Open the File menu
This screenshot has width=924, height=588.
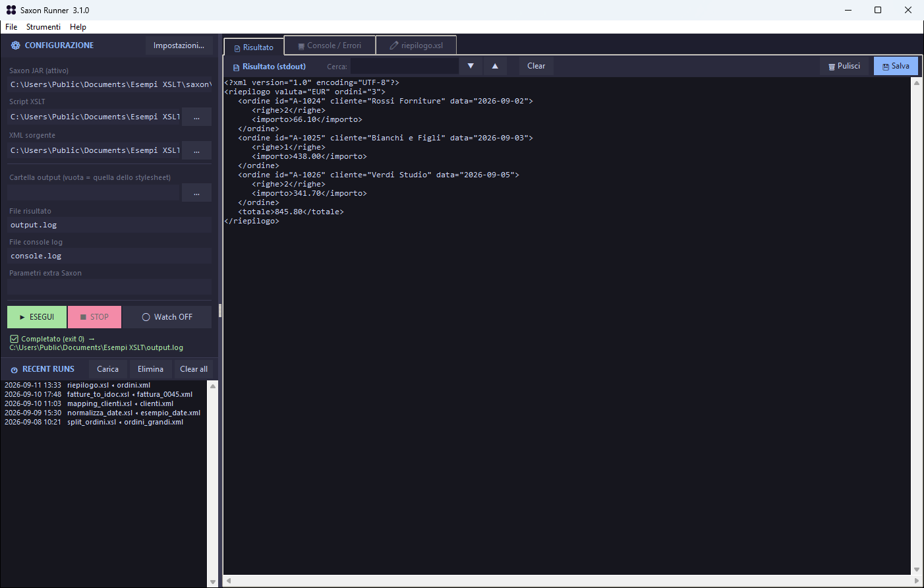11,27
